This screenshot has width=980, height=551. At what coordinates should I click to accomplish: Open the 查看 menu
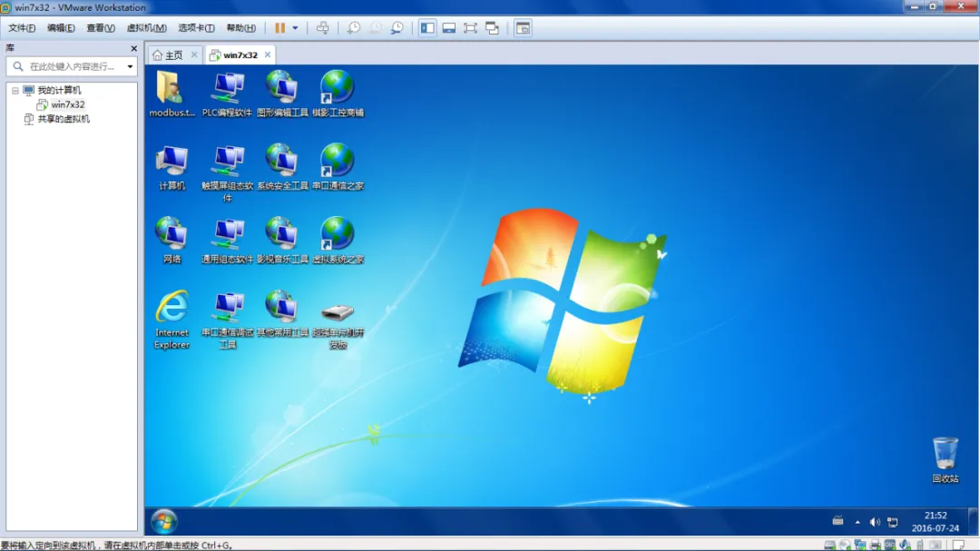pyautogui.click(x=100, y=28)
